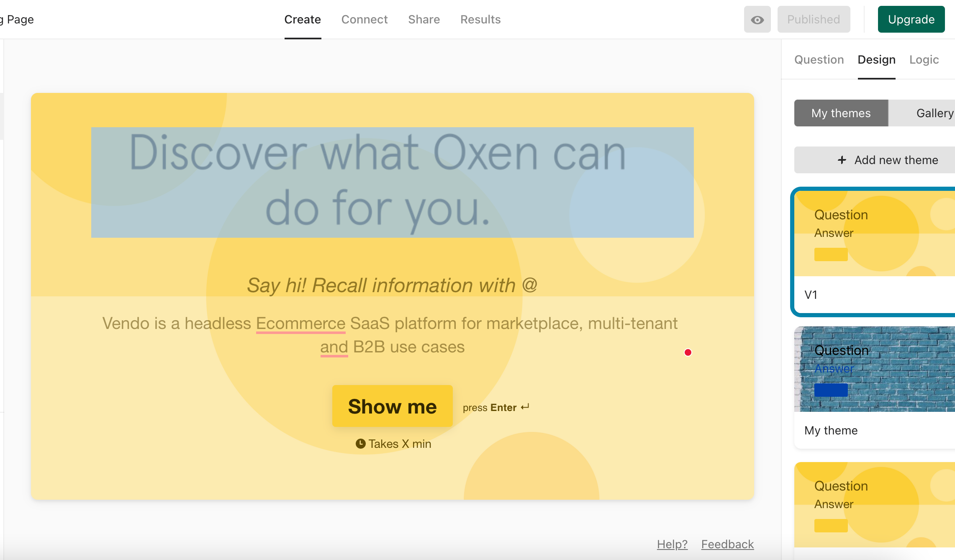The image size is (955, 560).
Task: Select the My themes toggle
Action: (841, 113)
